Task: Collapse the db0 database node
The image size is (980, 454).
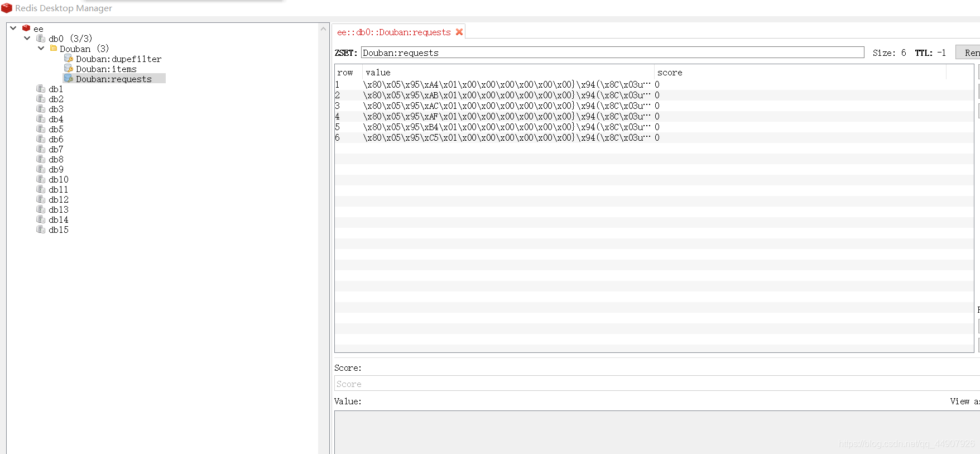Action: tap(27, 38)
